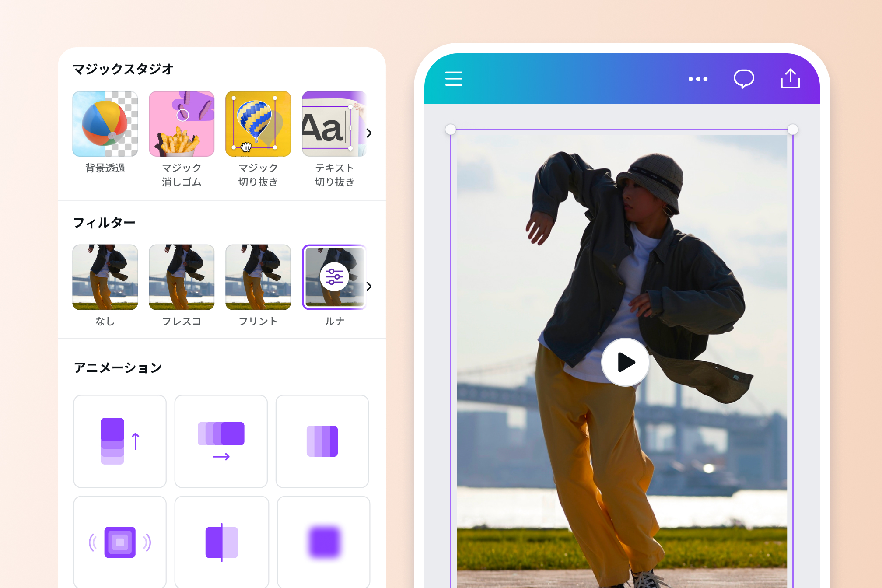Click the フレスコ filter label
Viewport: 882px width, 588px height.
pos(182,322)
